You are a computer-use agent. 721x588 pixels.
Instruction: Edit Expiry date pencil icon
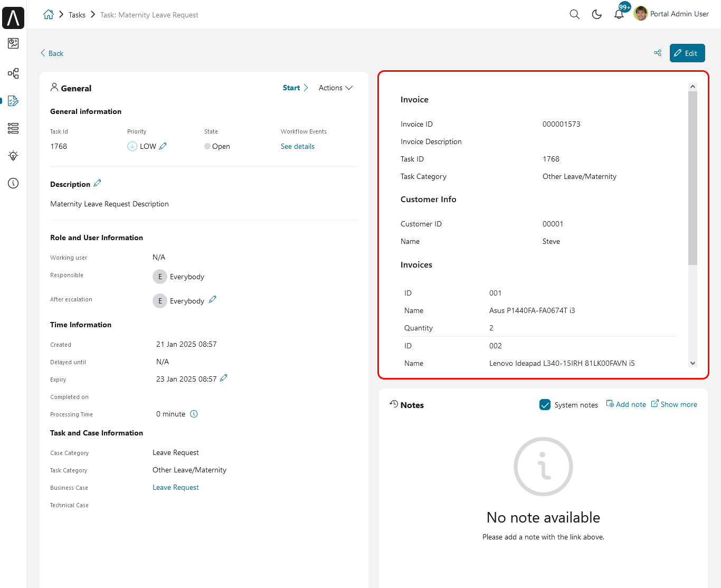point(224,378)
